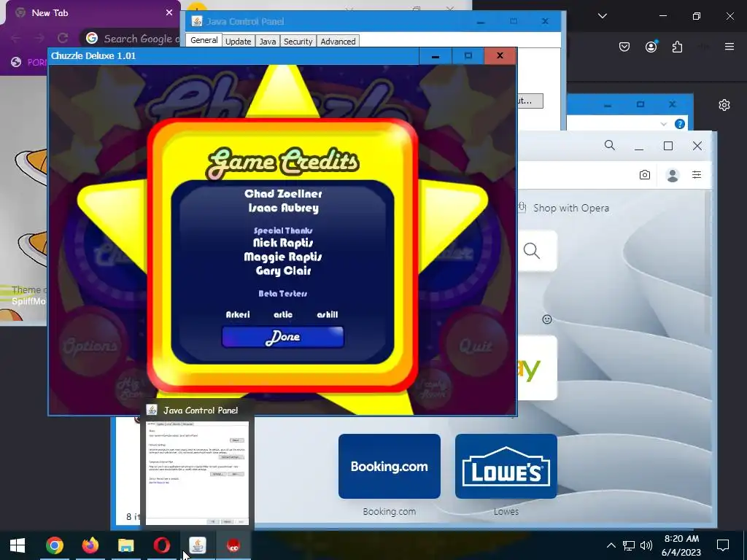This screenshot has width=747, height=560.
Task: Click the Opera title bar search tabs icon
Action: pyautogui.click(x=609, y=145)
